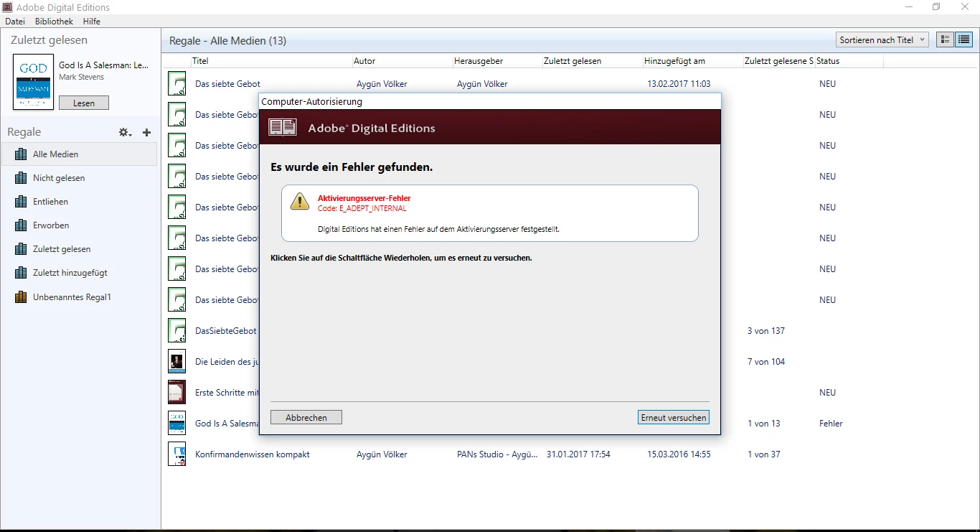
Task: Click the DasSiebteGebot book icon
Action: (x=176, y=331)
